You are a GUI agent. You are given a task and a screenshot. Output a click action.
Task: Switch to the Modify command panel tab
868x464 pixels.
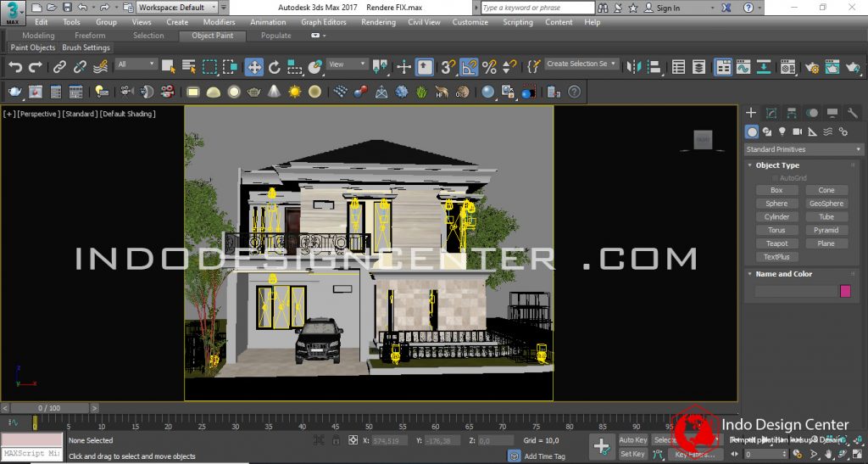point(771,113)
